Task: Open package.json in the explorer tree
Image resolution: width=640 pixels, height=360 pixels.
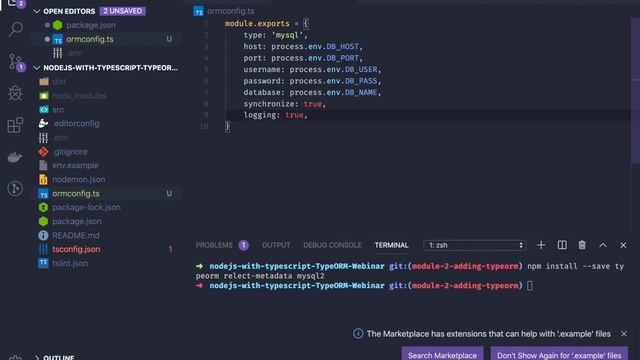Action: (77, 221)
